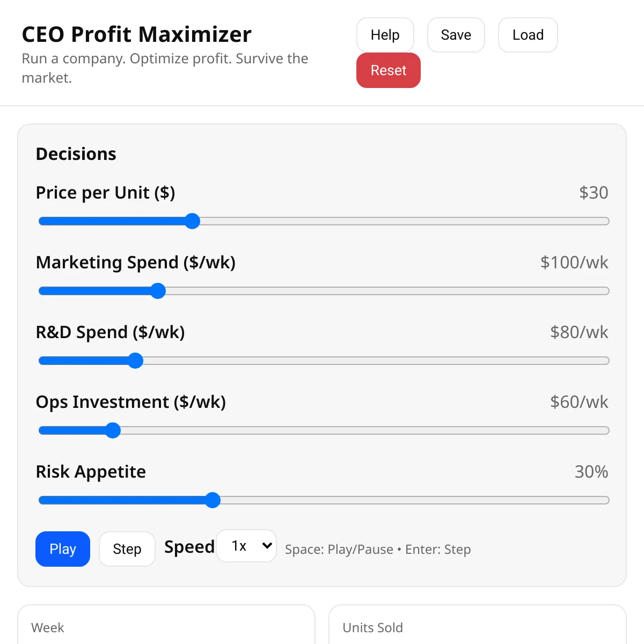644x644 pixels.
Task: Click the R&D Spend slider handle
Action: click(x=136, y=360)
